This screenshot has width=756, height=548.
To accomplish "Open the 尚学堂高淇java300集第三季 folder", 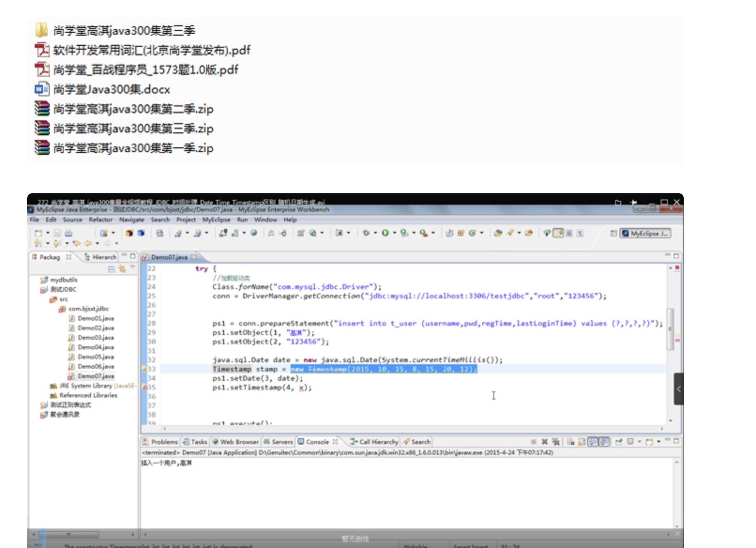I will [x=115, y=30].
